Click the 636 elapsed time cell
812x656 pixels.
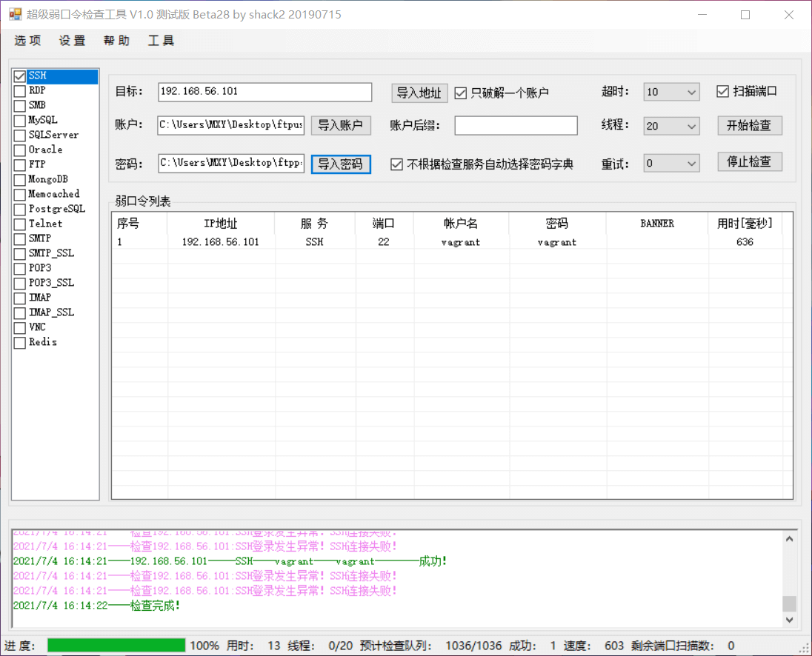coord(745,242)
